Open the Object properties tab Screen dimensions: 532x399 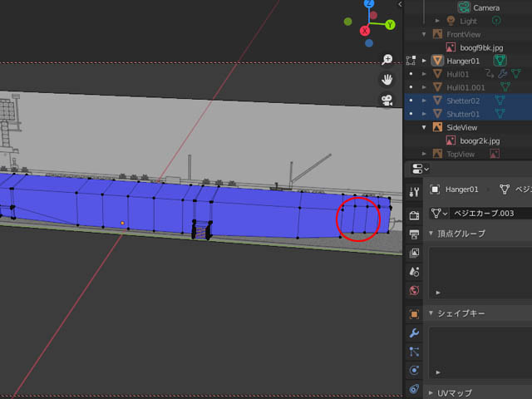coord(414,314)
